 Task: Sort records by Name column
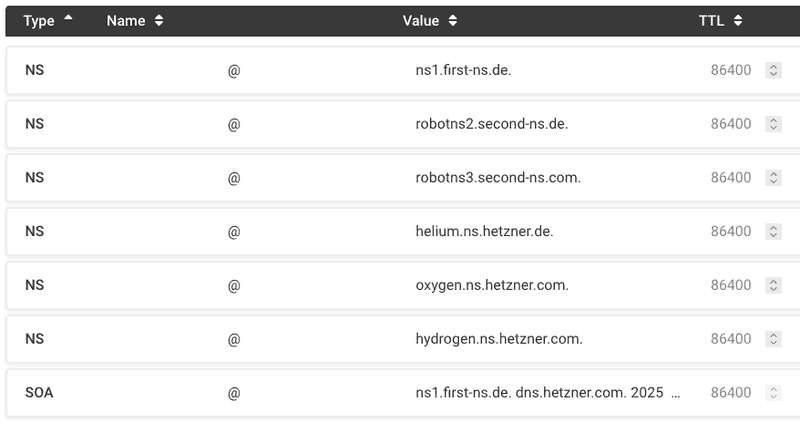click(x=134, y=20)
